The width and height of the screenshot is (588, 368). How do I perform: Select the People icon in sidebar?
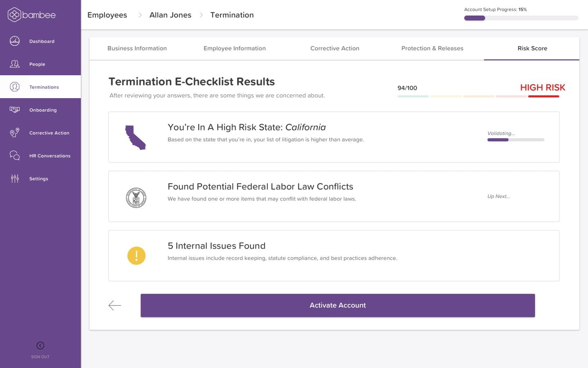[15, 64]
